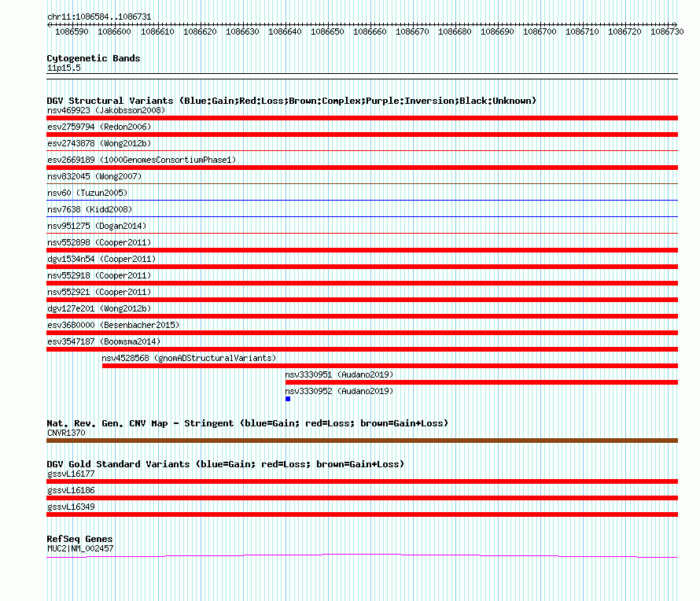Click the RefSeq Genes track title
Viewport: 700px width, 601px height.
(79, 539)
